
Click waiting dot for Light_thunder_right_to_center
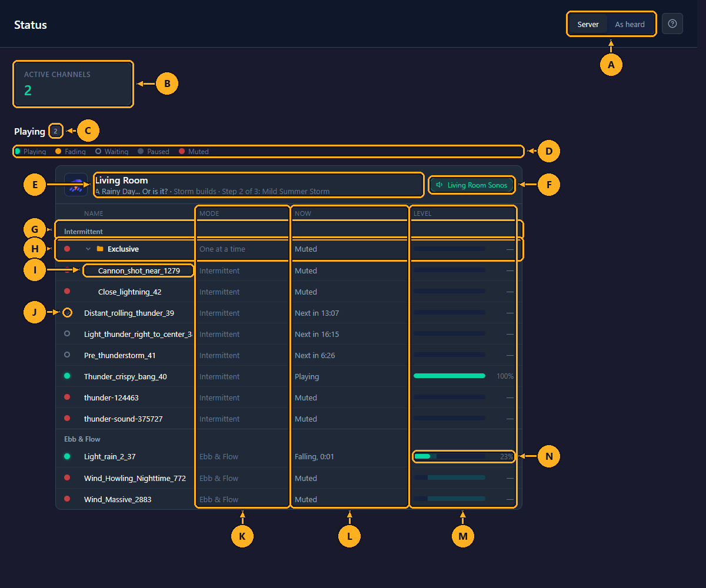[x=67, y=333]
